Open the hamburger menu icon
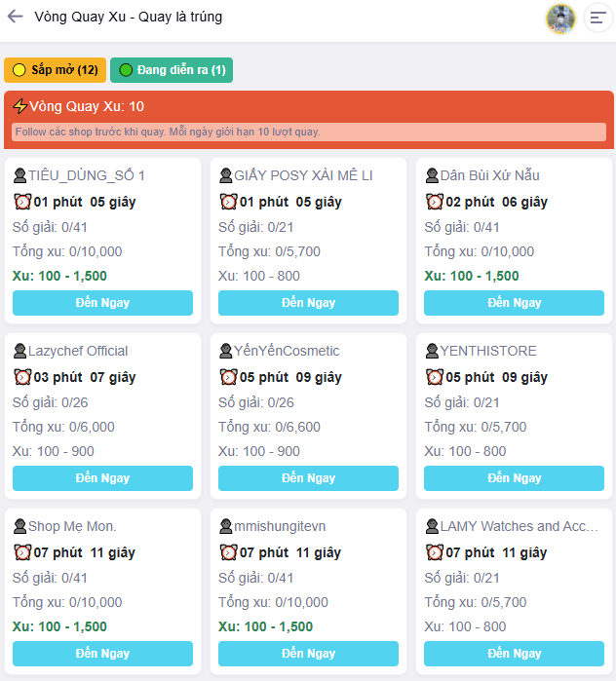616x681 pixels. click(597, 18)
